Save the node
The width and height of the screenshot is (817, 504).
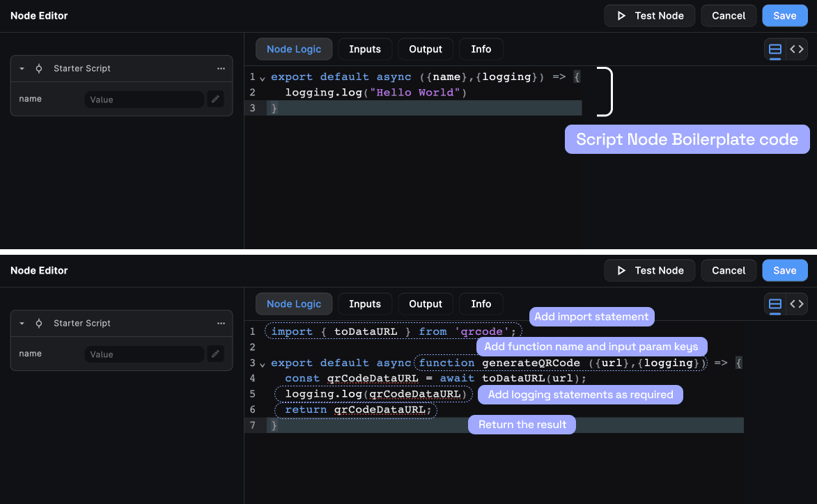[x=785, y=15]
